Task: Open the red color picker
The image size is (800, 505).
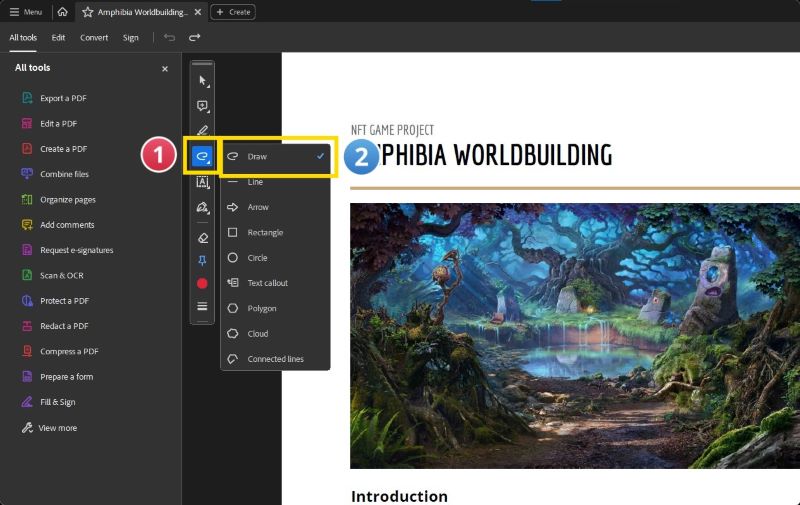Action: (203, 284)
